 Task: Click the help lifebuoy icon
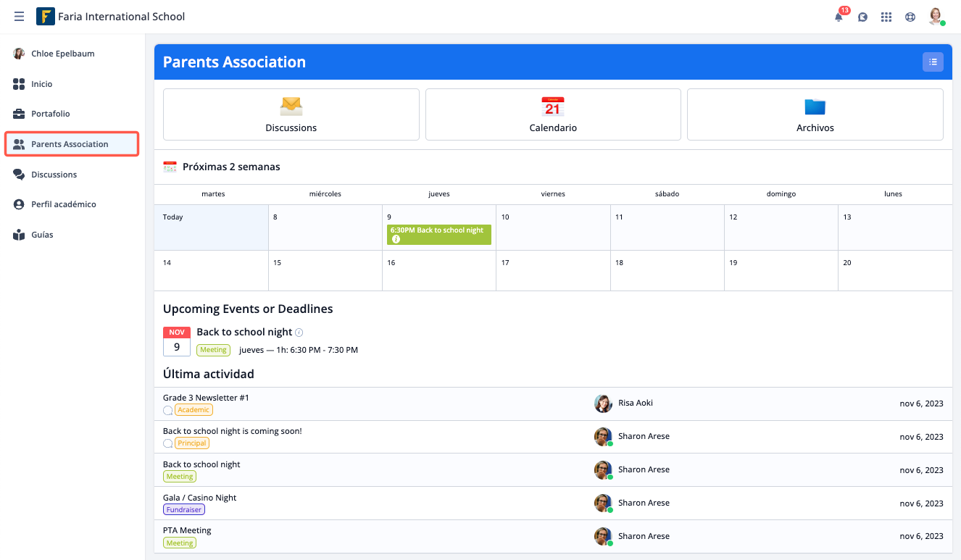coord(910,17)
